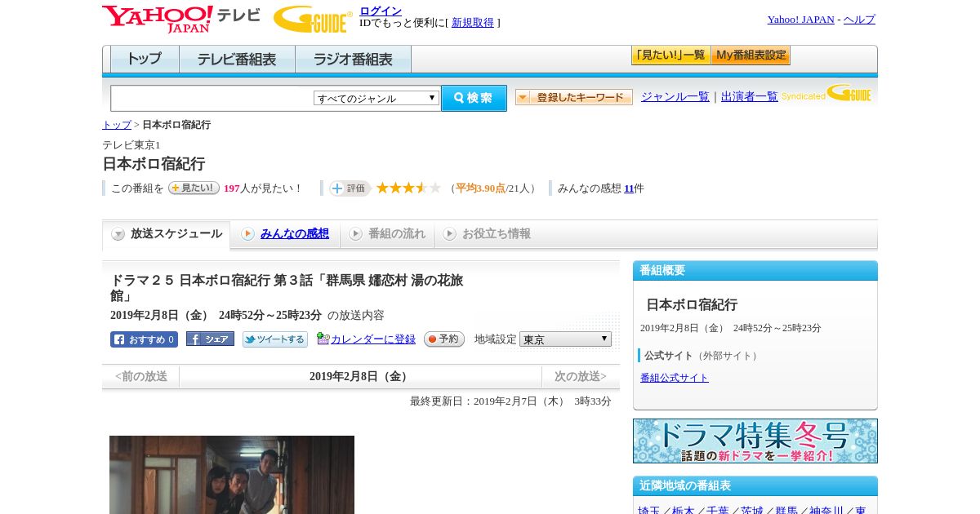The image size is (980, 514).
Task: Click the ジャンル一覧 link
Action: coord(675,97)
